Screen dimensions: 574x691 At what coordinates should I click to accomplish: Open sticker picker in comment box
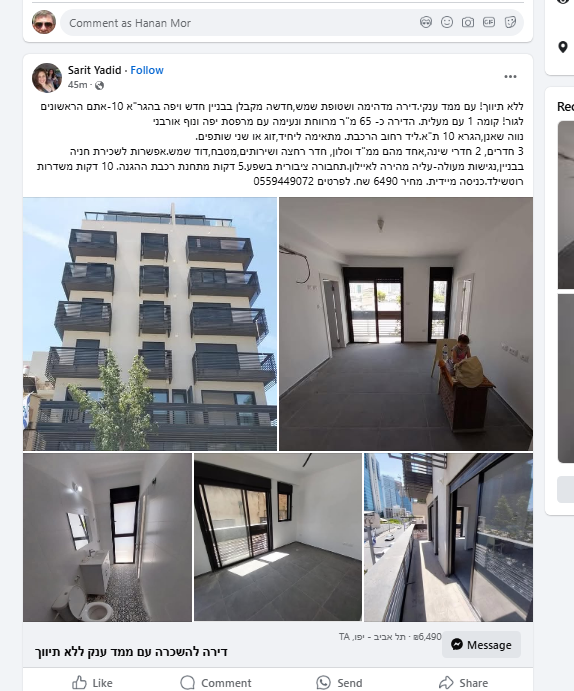pyautogui.click(x=510, y=22)
